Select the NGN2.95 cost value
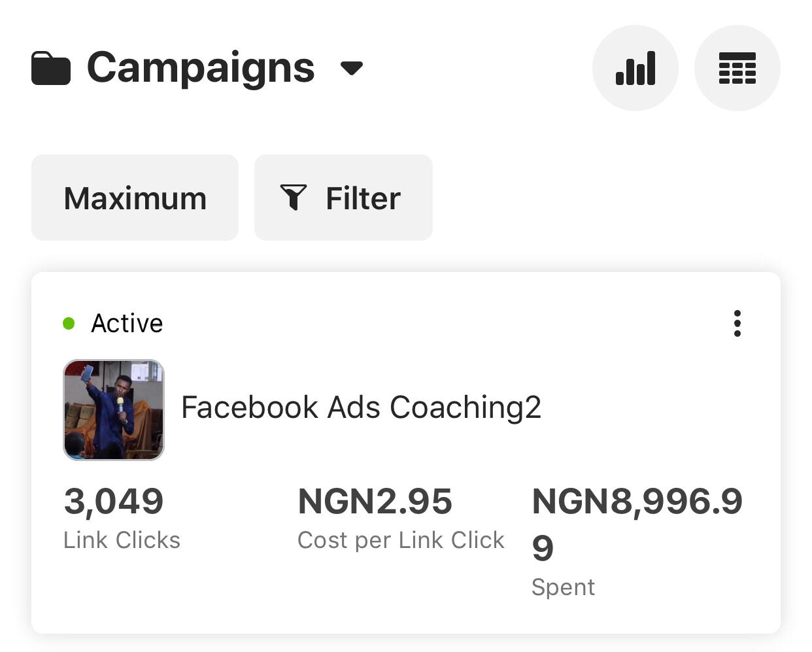812x652 pixels. pos(375,501)
